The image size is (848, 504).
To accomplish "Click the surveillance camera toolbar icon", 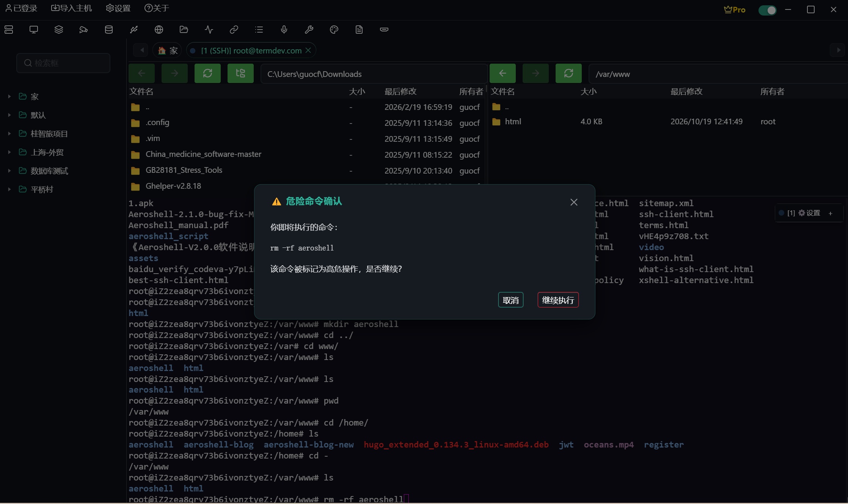I will coord(84,30).
